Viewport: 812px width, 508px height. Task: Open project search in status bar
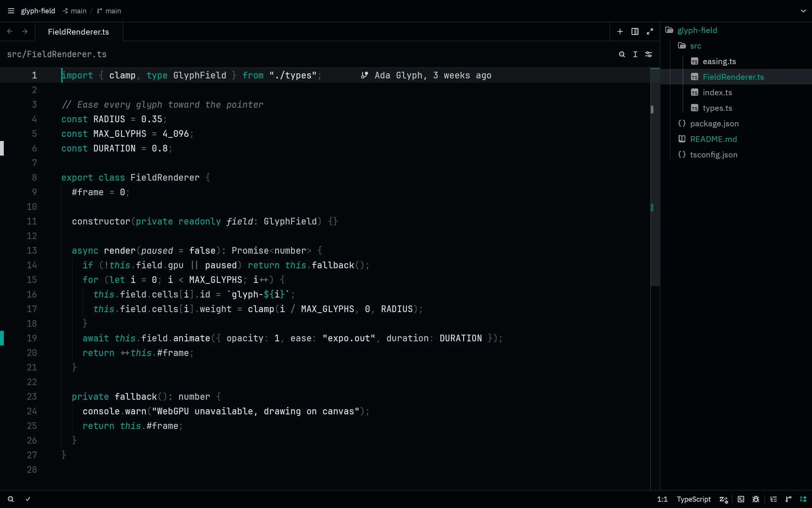11,499
